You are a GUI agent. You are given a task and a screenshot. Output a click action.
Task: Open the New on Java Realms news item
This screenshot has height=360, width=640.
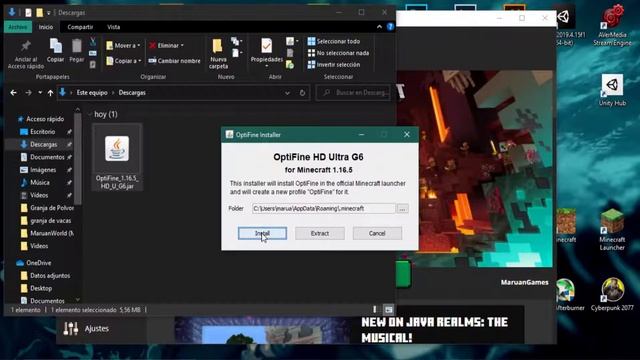point(435,330)
